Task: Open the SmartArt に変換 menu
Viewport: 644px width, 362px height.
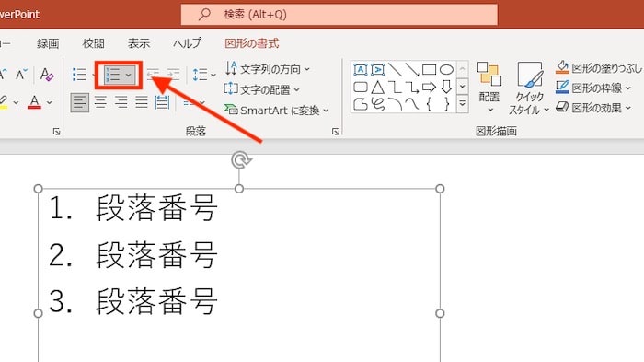Action: click(x=277, y=111)
